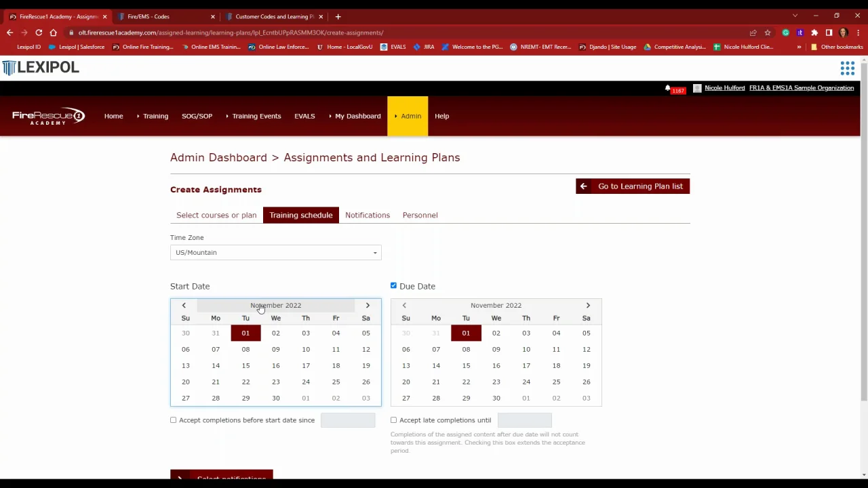Open EVALS bookmark in bookmarks bar
The width and height of the screenshot is (868, 488).
[393, 47]
